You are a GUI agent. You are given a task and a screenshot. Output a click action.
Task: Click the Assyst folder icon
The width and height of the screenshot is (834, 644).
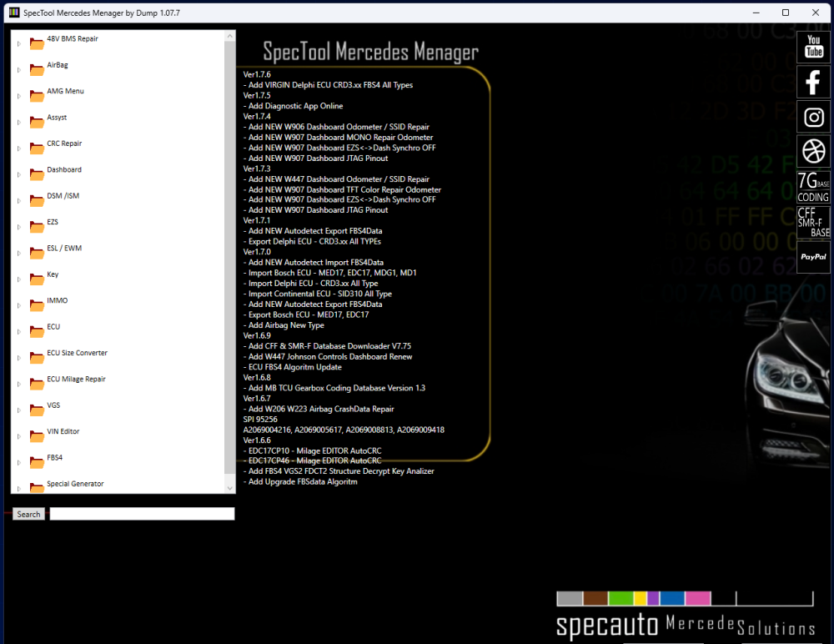37,121
